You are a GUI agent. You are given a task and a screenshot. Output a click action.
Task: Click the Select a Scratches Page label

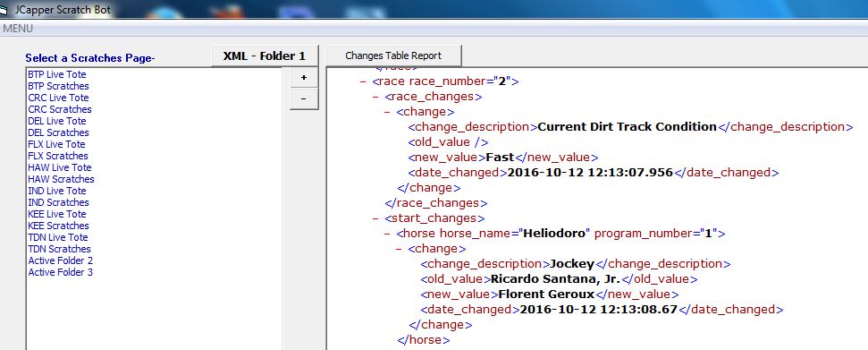point(90,58)
